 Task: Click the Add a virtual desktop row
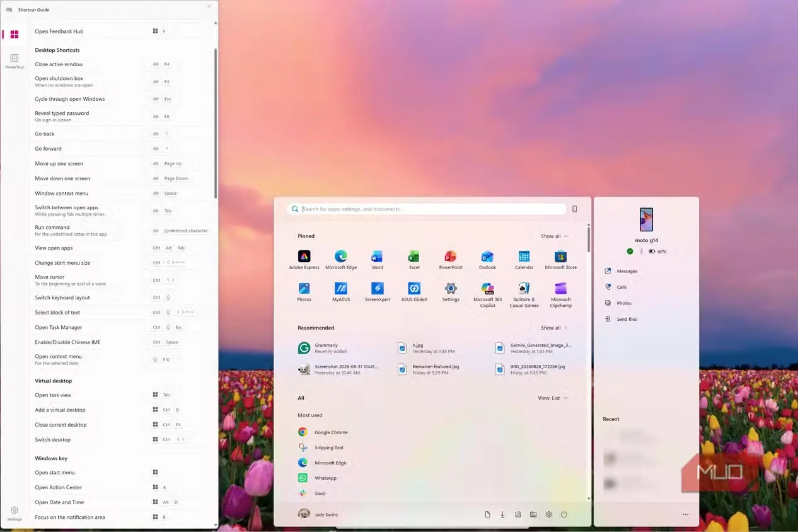point(119,410)
